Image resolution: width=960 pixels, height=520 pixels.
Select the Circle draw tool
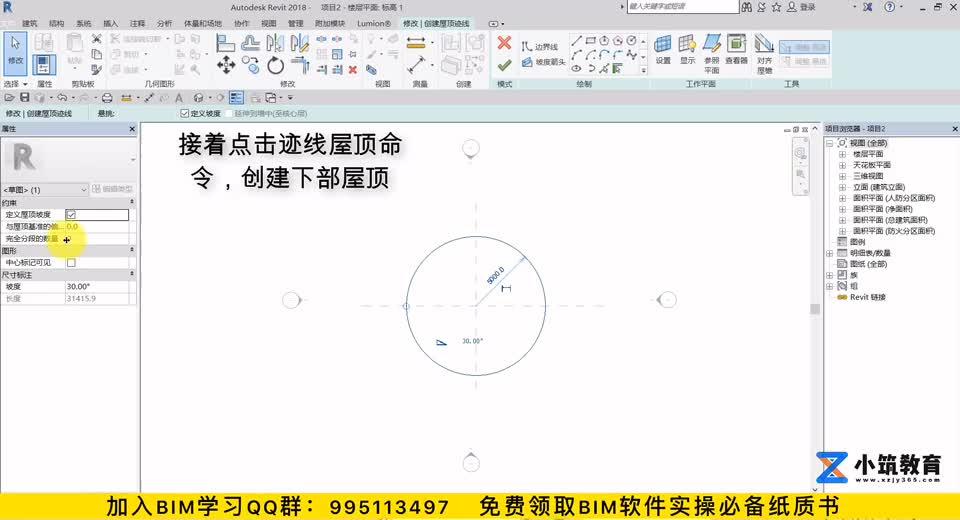(x=631, y=41)
